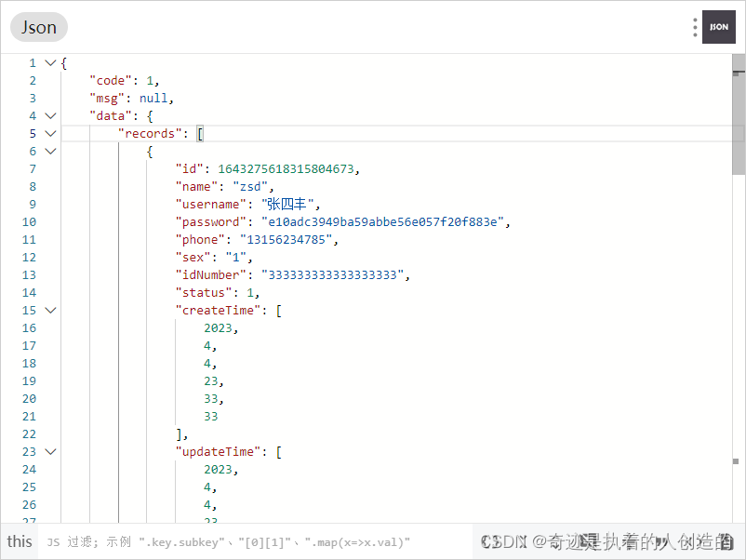Collapse the root object at line 1

50,63
